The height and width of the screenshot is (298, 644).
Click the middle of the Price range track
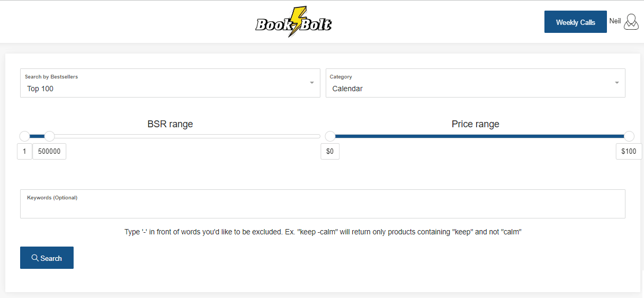[479, 136]
